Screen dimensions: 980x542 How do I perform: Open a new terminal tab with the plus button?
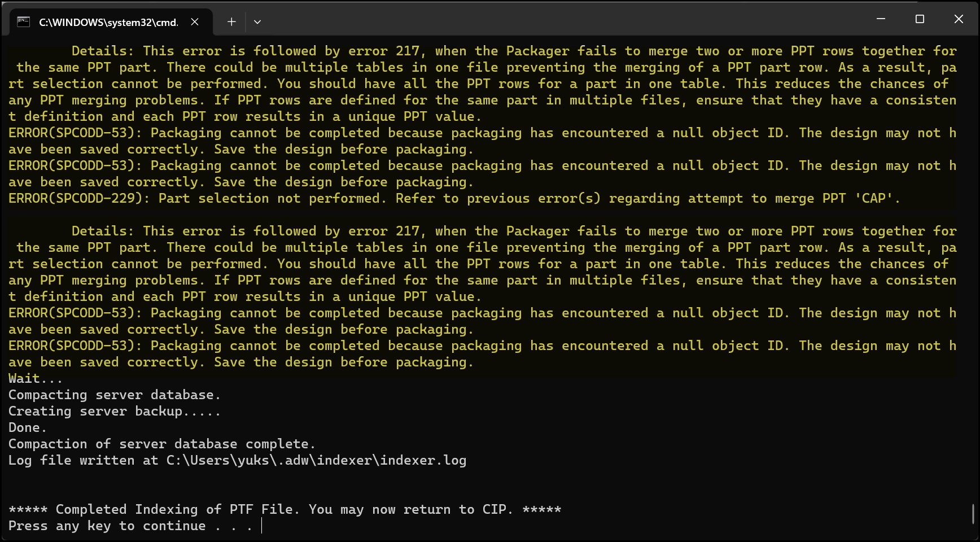(231, 21)
